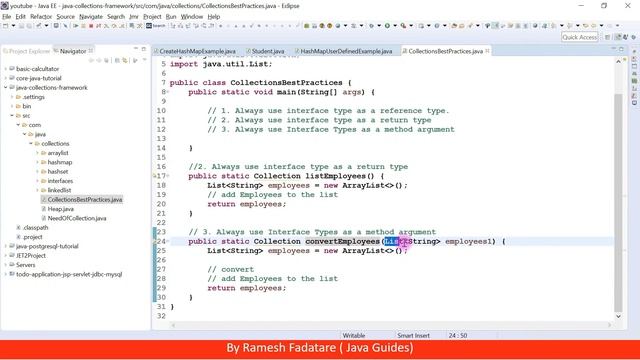Open the Window menu
Viewport: 640px width, 360px height.
tap(192, 17)
